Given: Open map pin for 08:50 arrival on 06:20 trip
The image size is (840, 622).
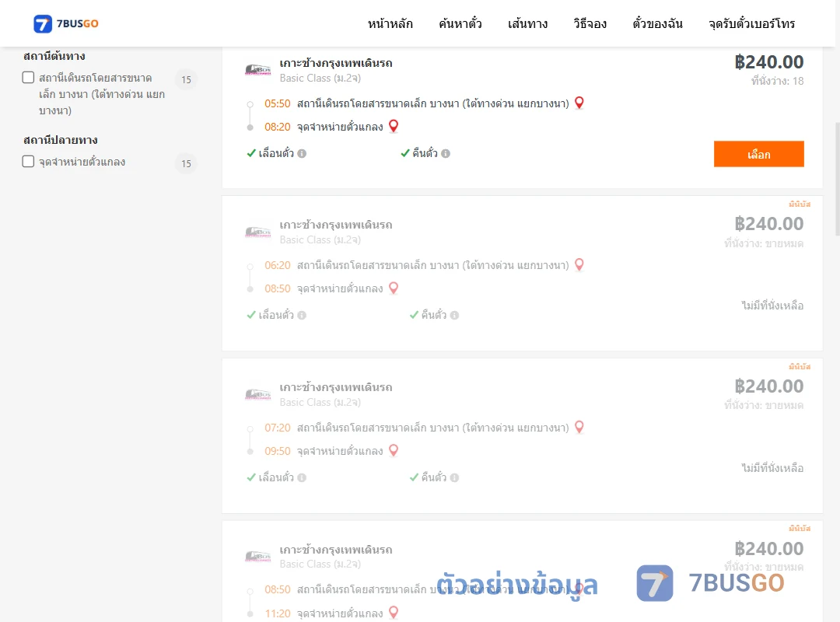Looking at the screenshot, I should point(394,288).
